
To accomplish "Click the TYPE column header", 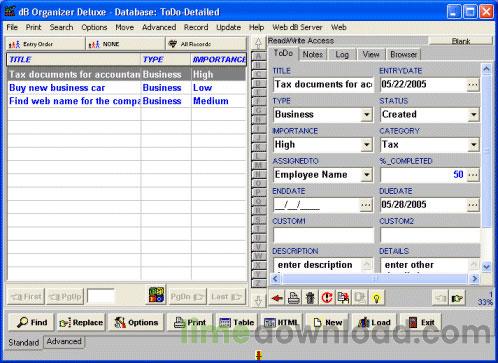I will [166, 59].
